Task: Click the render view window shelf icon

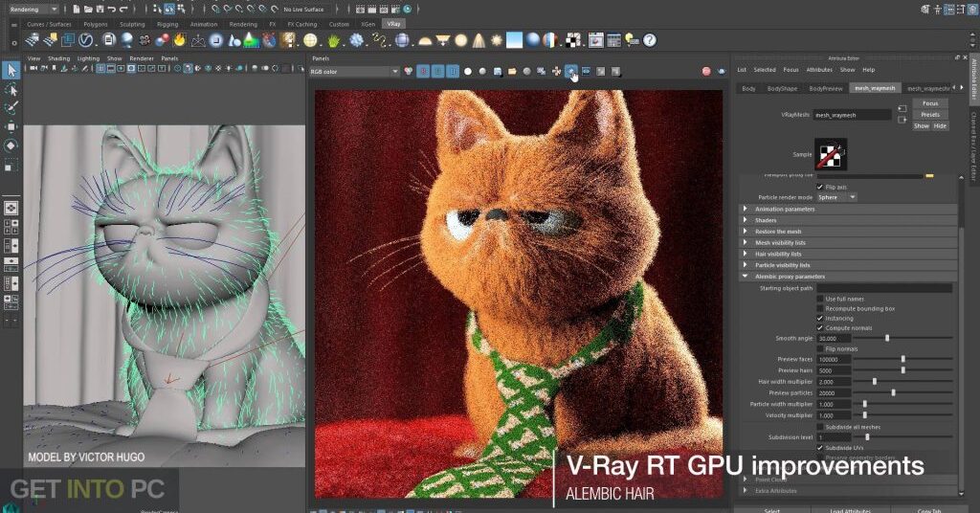Action: coord(595,40)
